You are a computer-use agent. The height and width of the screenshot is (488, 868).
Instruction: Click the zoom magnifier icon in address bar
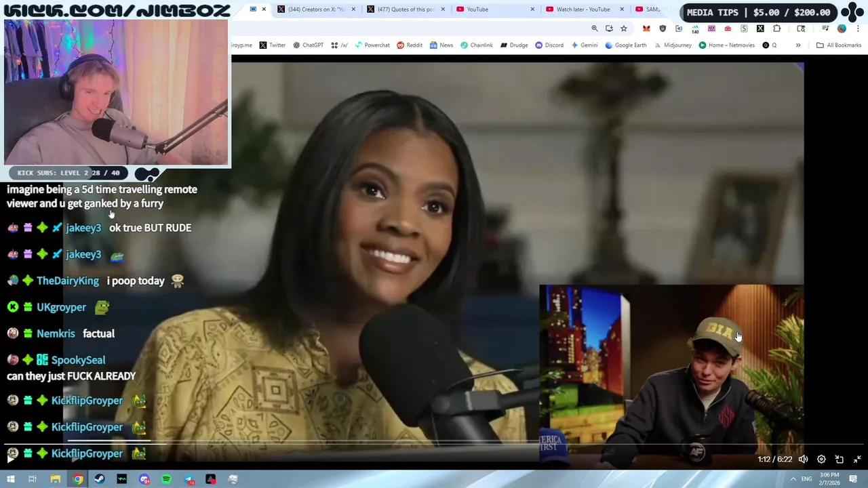coord(595,28)
